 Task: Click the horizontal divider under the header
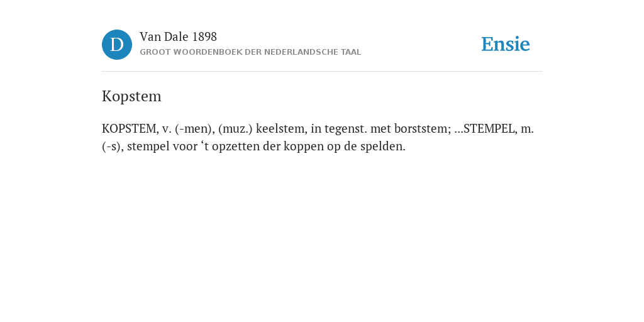(322, 72)
